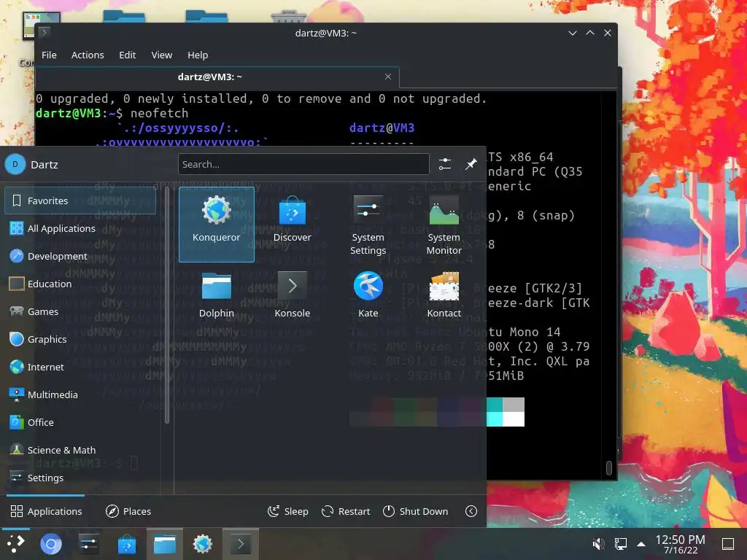
Task: Close the dartz@VM3 terminal tab
Action: coord(388,77)
